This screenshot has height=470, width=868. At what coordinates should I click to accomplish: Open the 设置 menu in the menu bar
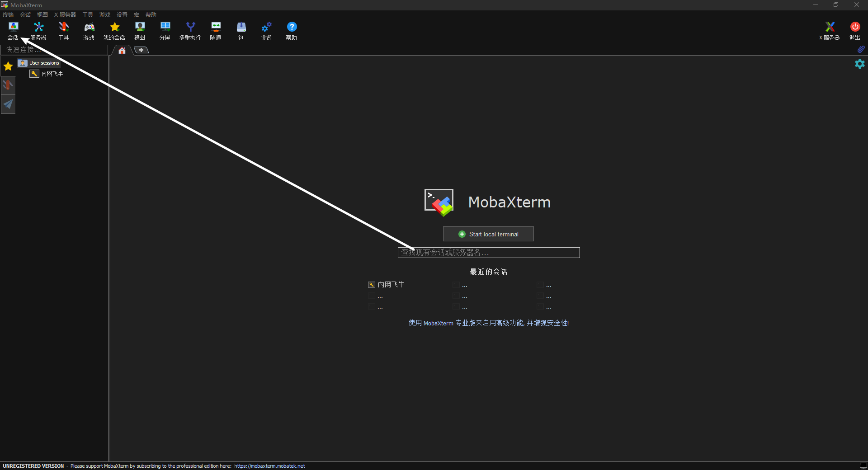[122, 15]
